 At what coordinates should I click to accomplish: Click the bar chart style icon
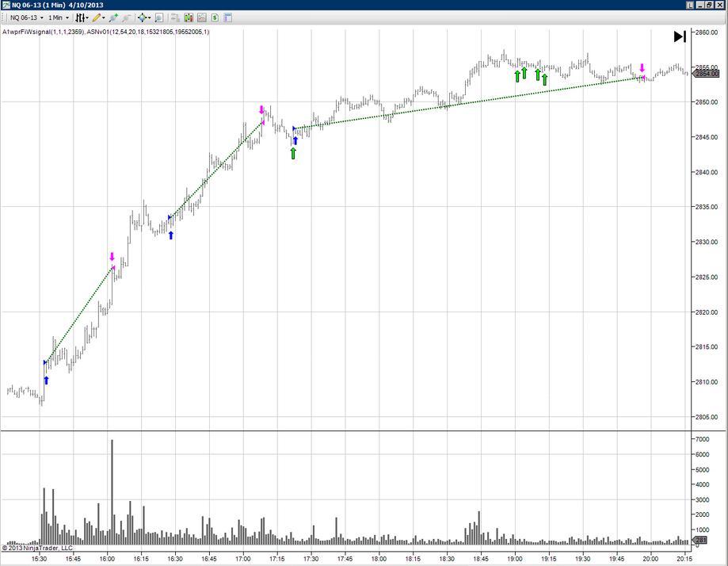click(80, 17)
